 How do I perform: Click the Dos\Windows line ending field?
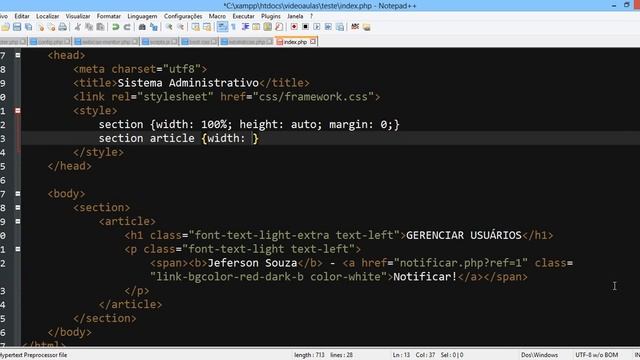tap(539, 355)
